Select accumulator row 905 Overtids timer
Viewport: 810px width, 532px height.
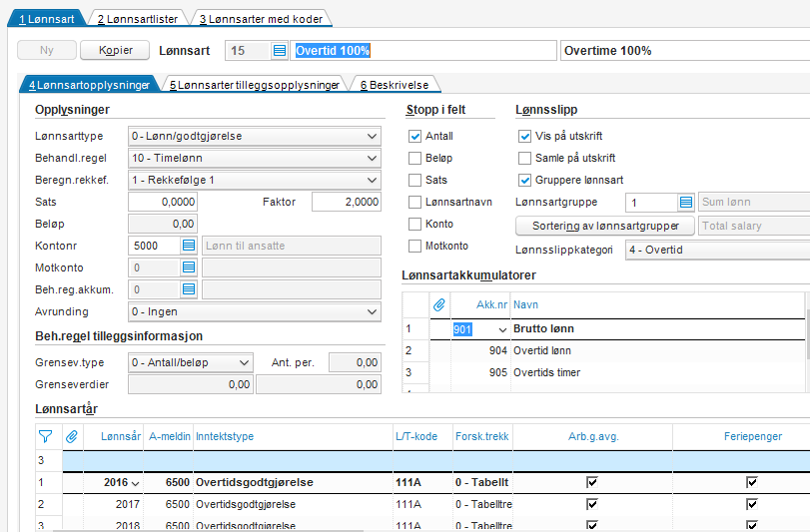(603, 372)
